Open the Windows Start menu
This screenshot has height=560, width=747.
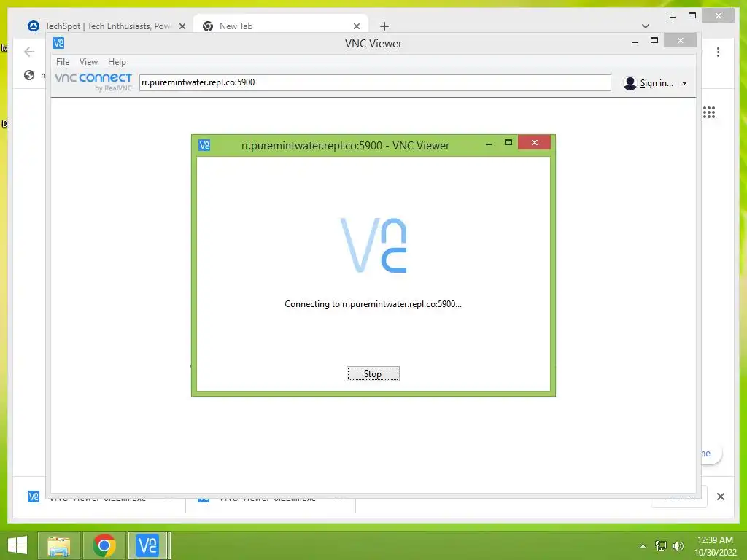pos(18,545)
